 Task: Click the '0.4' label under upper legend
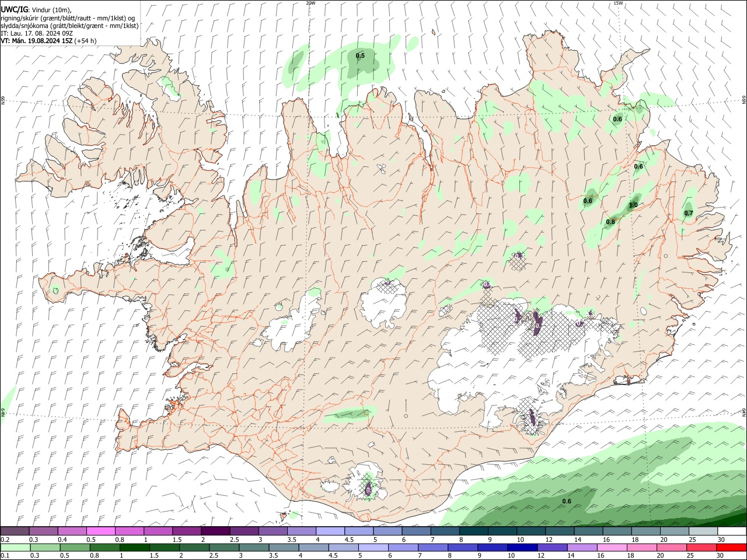pos(62,540)
